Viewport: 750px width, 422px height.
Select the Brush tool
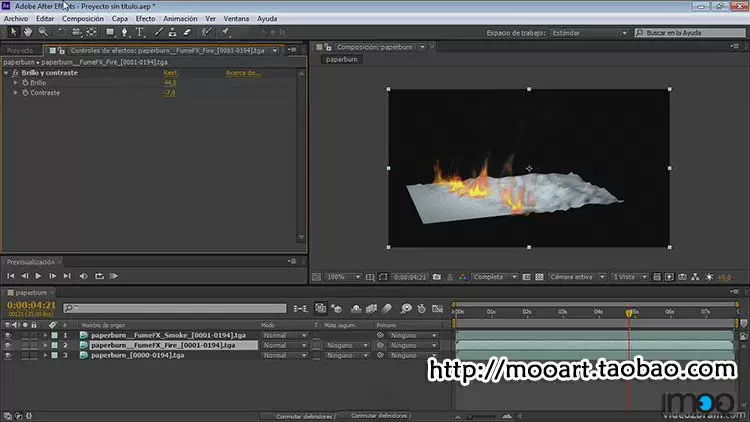coord(158,32)
